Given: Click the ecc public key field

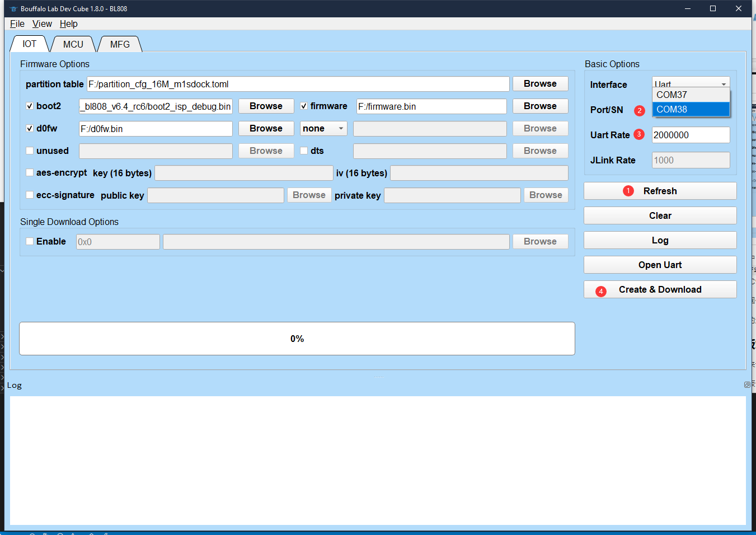Looking at the screenshot, I should (x=215, y=195).
